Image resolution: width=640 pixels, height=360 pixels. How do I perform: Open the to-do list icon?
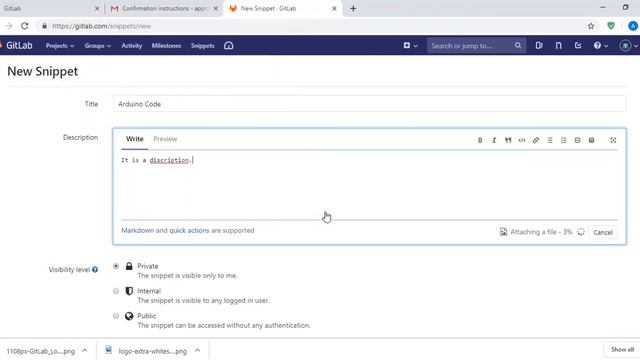[578, 45]
